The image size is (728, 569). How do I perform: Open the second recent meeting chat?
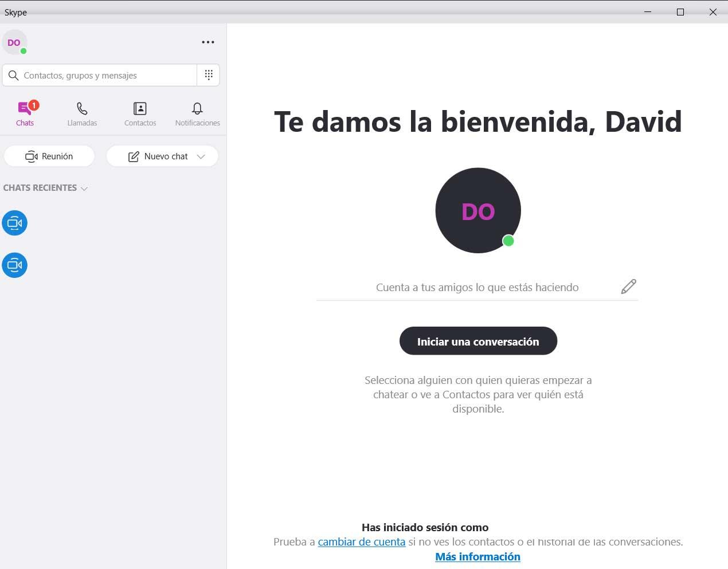(x=15, y=265)
